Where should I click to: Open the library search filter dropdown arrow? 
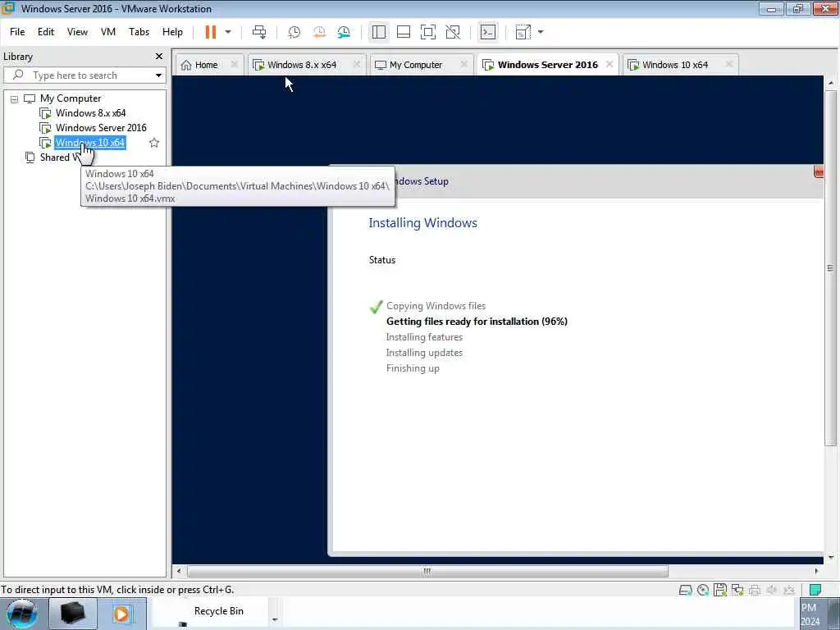pyautogui.click(x=158, y=75)
